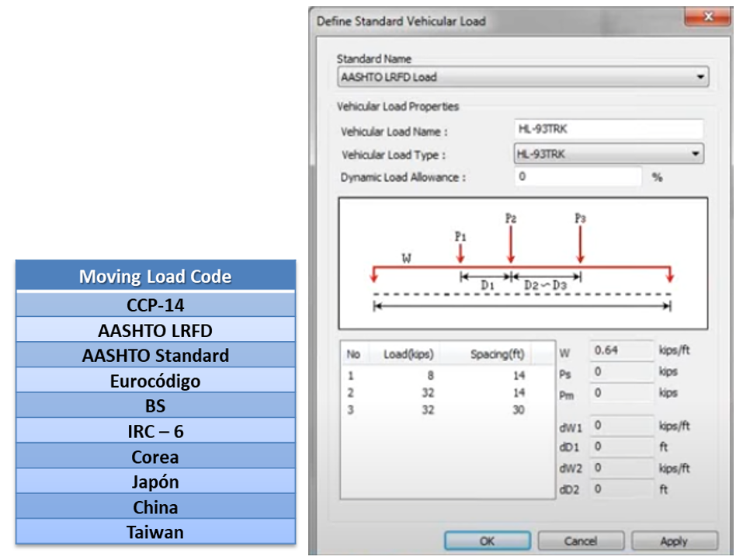Click the Moving Load Code table header
The height and width of the screenshot is (560, 736).
[x=155, y=276]
